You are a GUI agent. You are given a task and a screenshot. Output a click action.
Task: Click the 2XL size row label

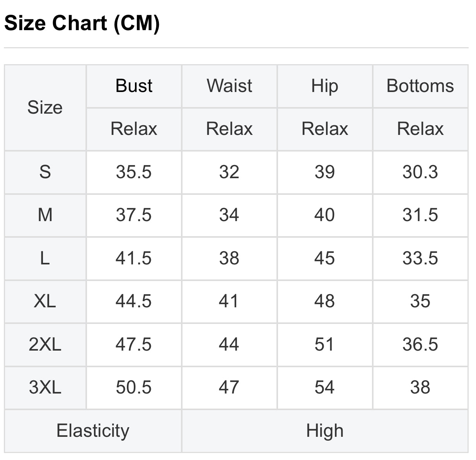45,344
